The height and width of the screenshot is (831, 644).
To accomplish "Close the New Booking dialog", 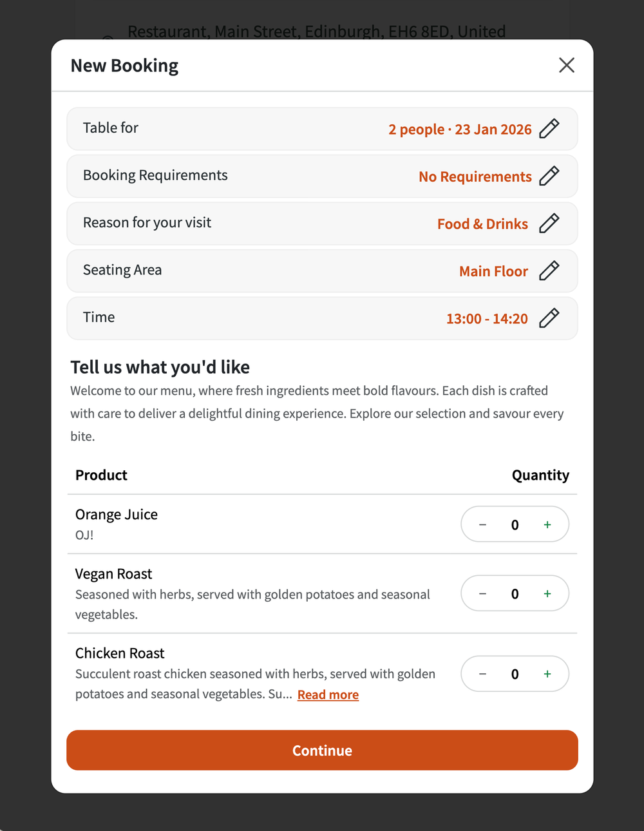I will click(566, 65).
